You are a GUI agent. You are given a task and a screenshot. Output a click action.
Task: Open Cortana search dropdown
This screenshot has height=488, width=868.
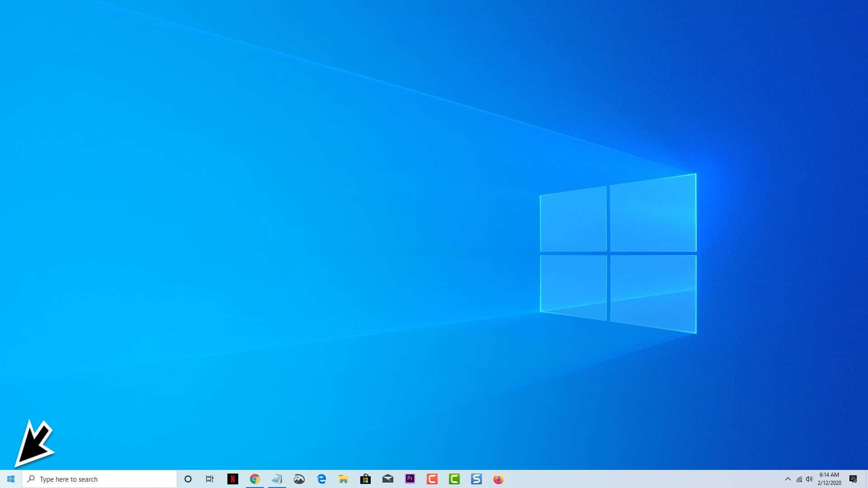click(188, 479)
